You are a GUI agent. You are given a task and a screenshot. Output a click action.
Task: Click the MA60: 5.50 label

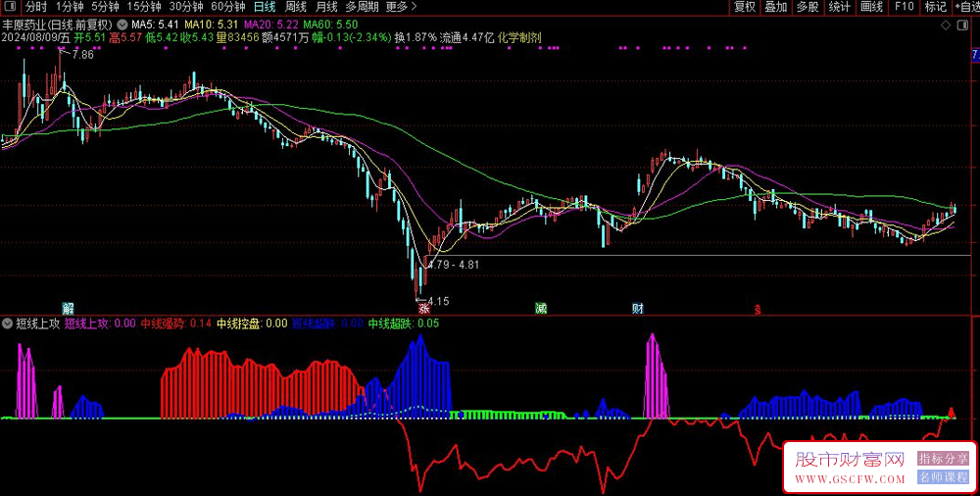click(x=330, y=25)
